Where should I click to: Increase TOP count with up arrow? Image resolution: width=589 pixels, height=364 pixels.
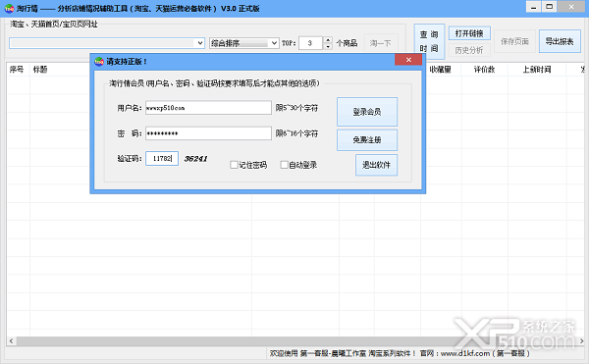pos(328,40)
